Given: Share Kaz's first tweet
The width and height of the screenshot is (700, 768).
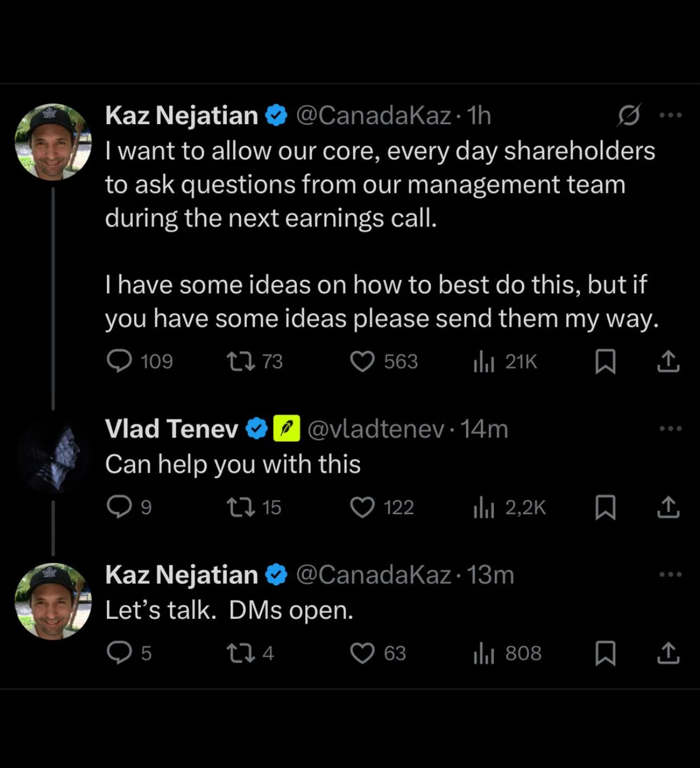Looking at the screenshot, I should [668, 361].
